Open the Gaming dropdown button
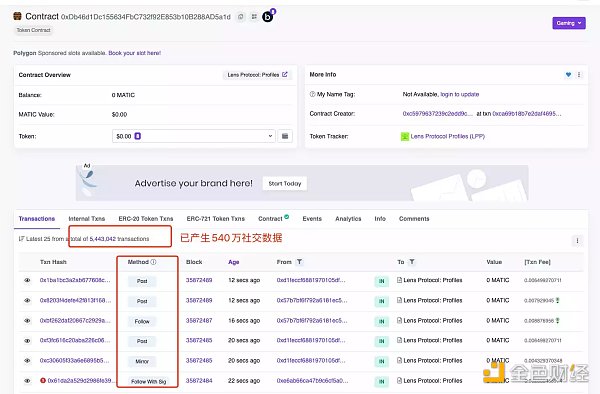The height and width of the screenshot is (394, 600). click(x=569, y=23)
